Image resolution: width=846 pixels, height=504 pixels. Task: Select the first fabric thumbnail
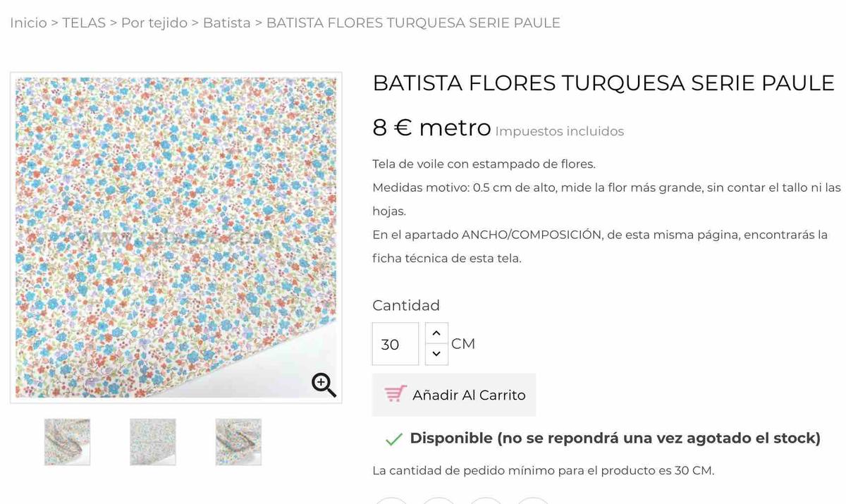pos(67,442)
